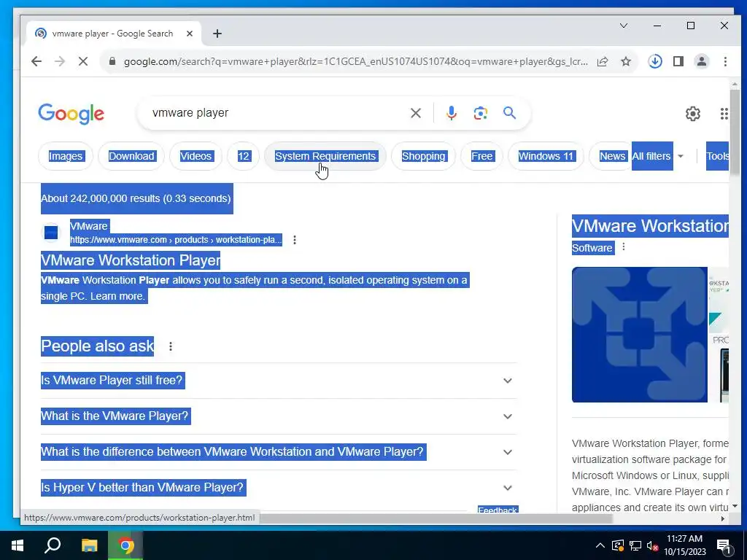Open Windows taskbar search
747x560 pixels.
(x=53, y=545)
